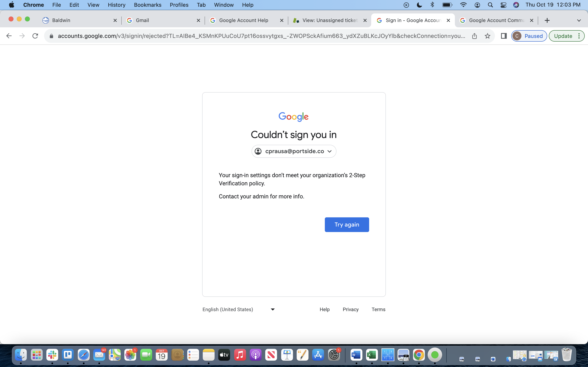The image size is (588, 367).
Task: Click the Try again button
Action: (x=347, y=224)
